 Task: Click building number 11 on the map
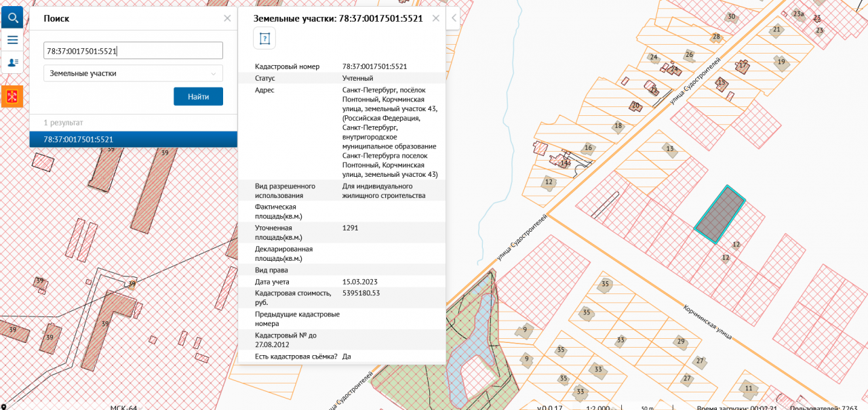(x=748, y=388)
